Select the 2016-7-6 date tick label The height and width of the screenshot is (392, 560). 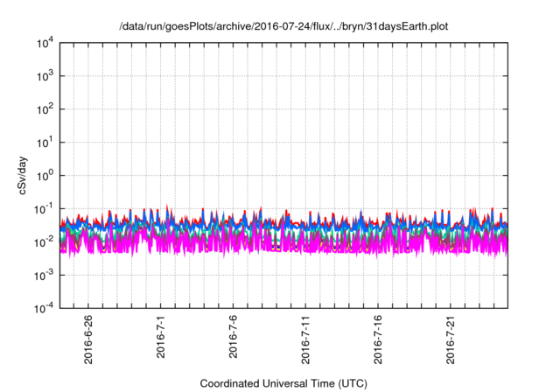[x=233, y=336]
